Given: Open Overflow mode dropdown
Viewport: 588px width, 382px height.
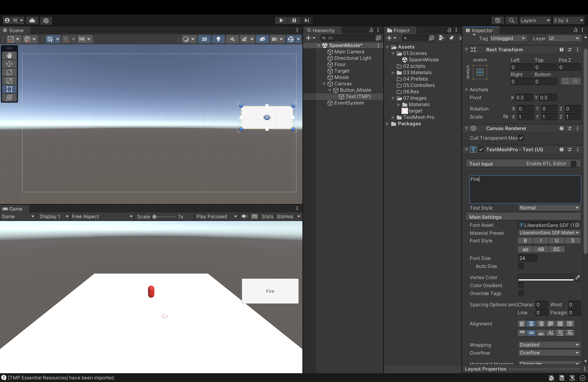Looking at the screenshot, I should pos(549,353).
